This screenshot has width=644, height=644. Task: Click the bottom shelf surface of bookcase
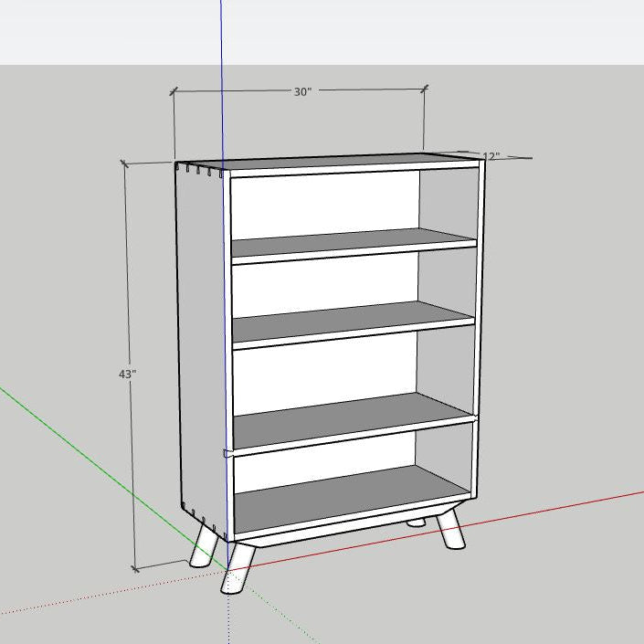(349, 500)
